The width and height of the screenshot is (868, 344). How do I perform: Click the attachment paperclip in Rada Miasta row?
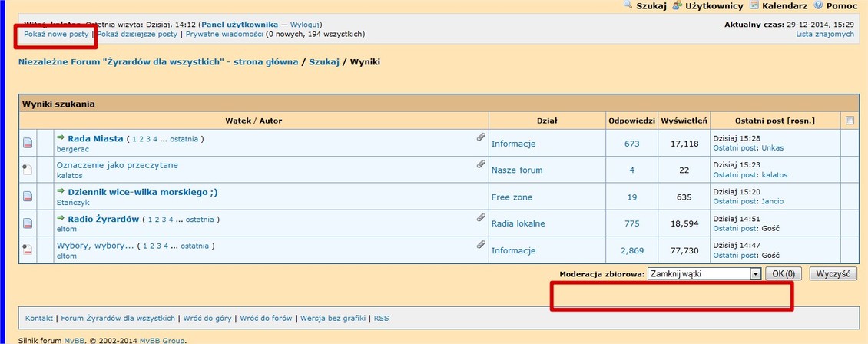point(481,137)
